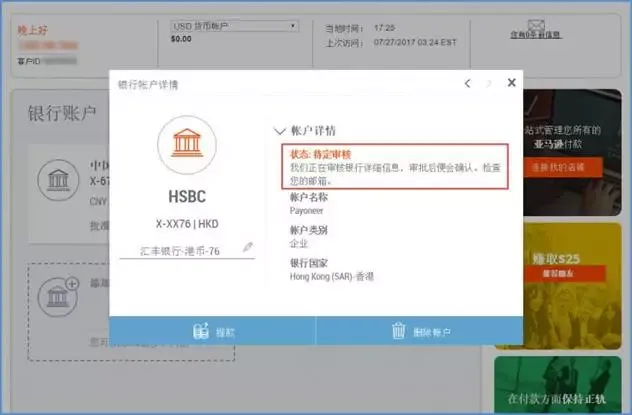Click the orange Amazon connect button in banner
Image resolution: width=632 pixels, height=415 pixels.
point(563,168)
